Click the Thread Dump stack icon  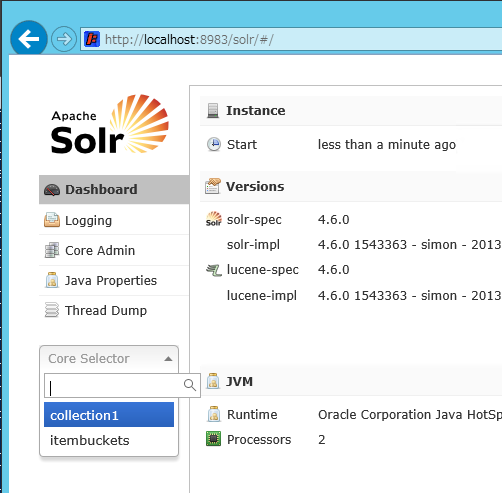click(x=52, y=310)
